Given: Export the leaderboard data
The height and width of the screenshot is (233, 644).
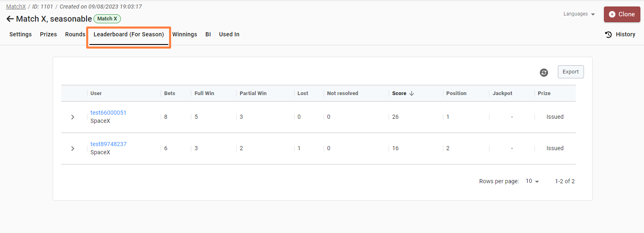Looking at the screenshot, I should 570,72.
